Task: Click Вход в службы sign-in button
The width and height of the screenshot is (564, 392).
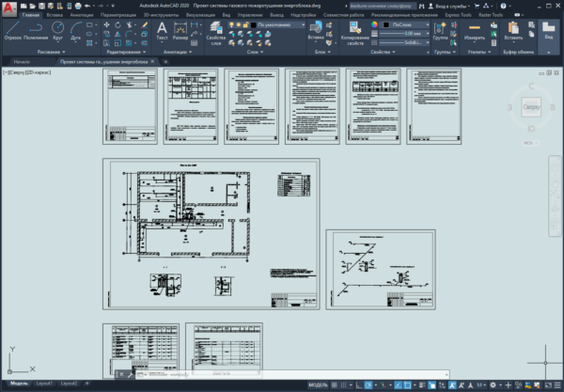Action: click(x=449, y=6)
